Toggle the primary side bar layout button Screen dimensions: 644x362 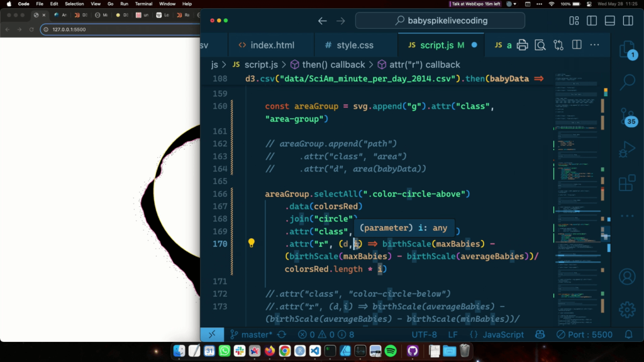click(592, 21)
